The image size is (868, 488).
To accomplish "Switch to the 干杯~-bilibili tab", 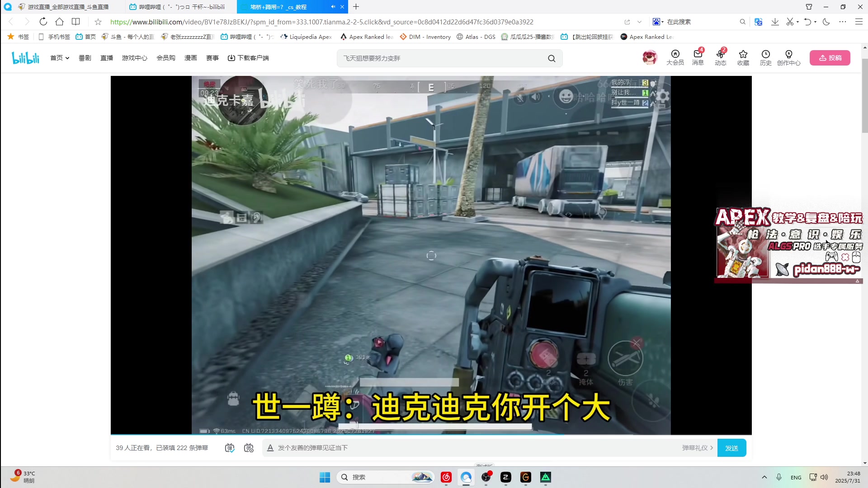I will pyautogui.click(x=181, y=7).
